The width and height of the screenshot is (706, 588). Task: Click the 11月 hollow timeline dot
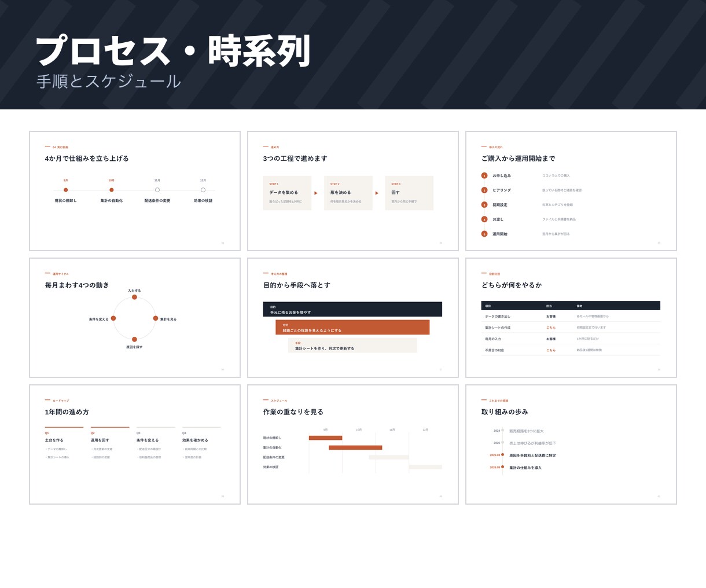coord(157,190)
